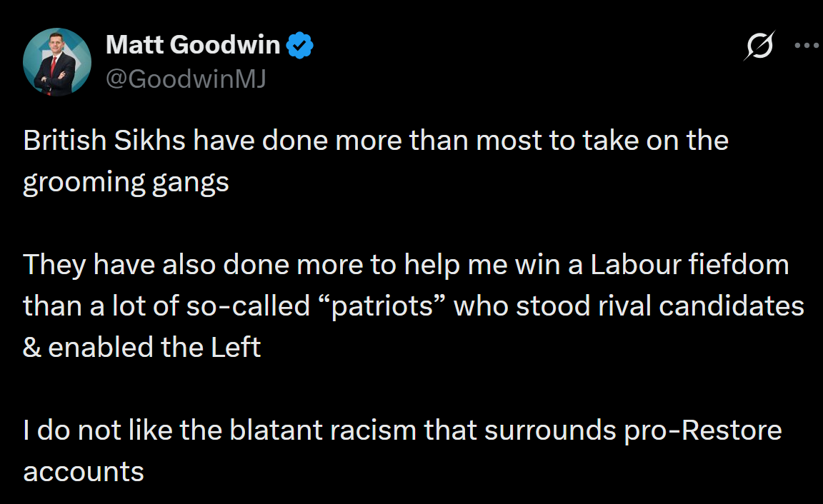This screenshot has height=504, width=823.
Task: Open the @GoodwinMJ handle link
Action: [x=186, y=79]
